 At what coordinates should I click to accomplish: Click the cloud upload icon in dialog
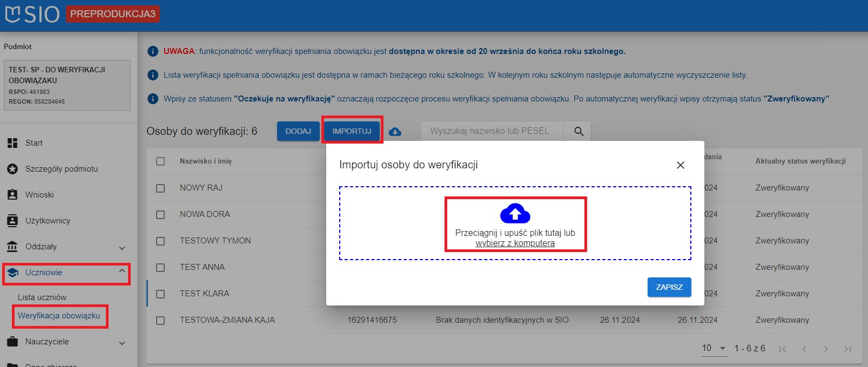[x=515, y=214]
